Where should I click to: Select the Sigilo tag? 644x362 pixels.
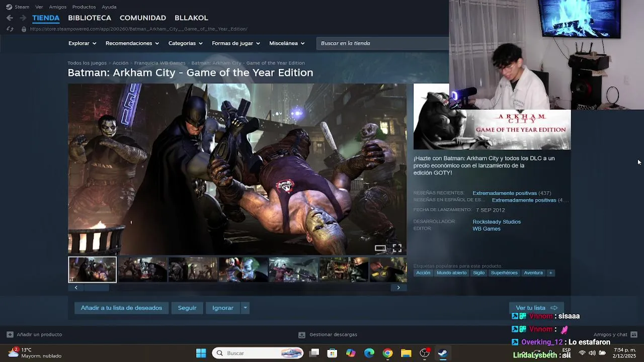point(479,273)
